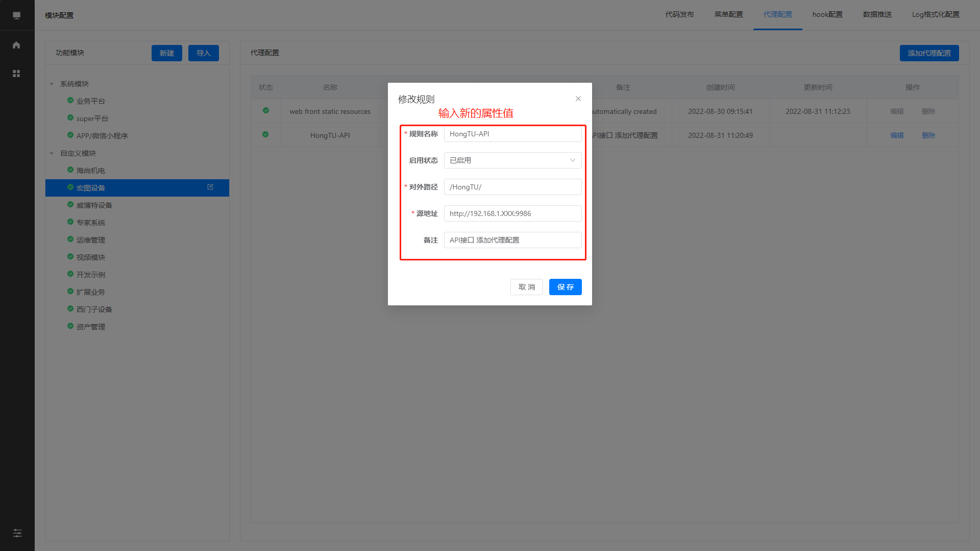The height and width of the screenshot is (551, 980).
Task: Switch to the 菜单配置 tab
Action: [x=728, y=15]
